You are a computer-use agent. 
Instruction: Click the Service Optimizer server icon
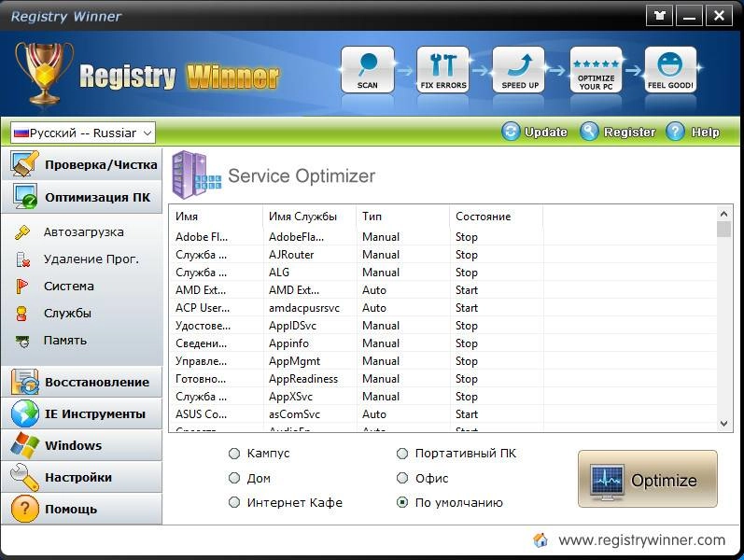pos(196,175)
